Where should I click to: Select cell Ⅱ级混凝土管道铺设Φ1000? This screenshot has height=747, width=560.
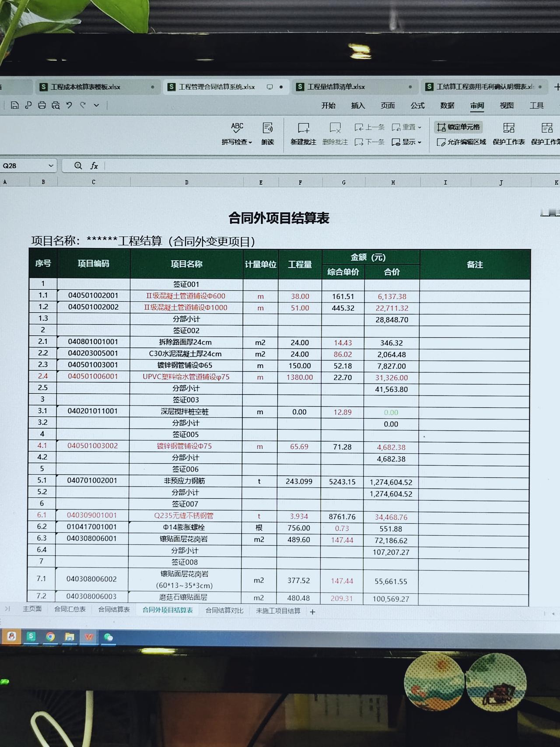pyautogui.click(x=186, y=307)
